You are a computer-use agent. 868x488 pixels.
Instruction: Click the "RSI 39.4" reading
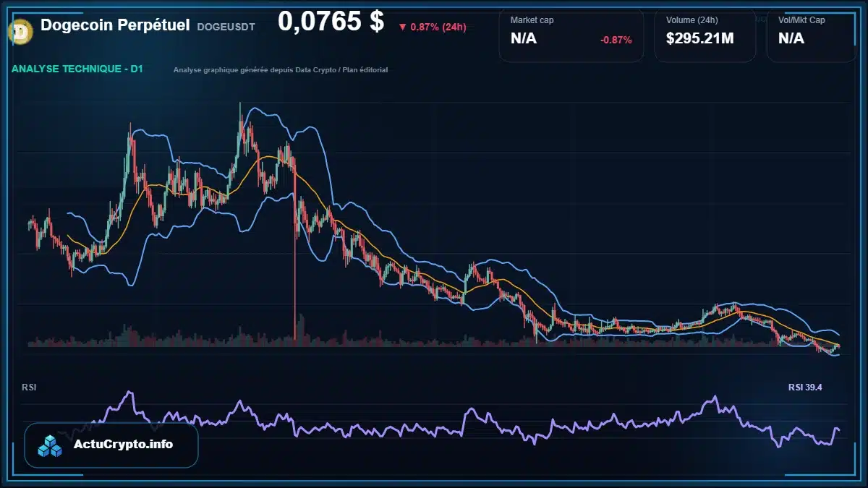pyautogui.click(x=805, y=388)
